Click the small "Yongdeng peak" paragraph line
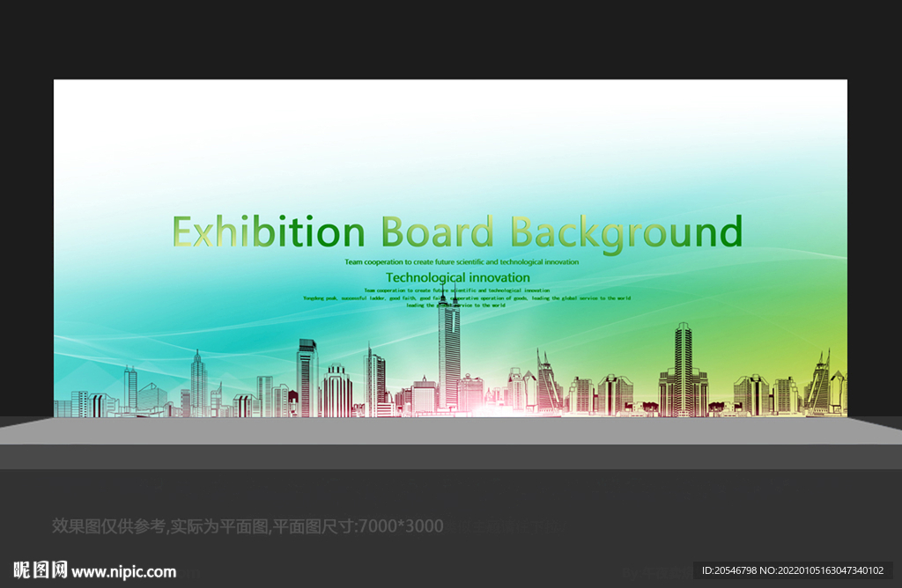Screen dimensions: 902x588 (x=467, y=298)
